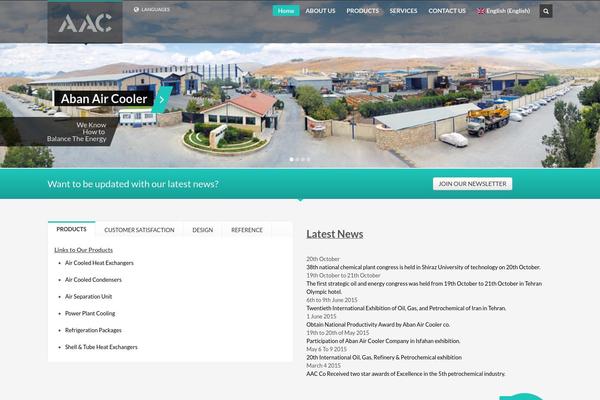Click 'We Know How to Balance The Energy' caption
Image resolution: width=600 pixels, height=400 pixels.
click(77, 132)
